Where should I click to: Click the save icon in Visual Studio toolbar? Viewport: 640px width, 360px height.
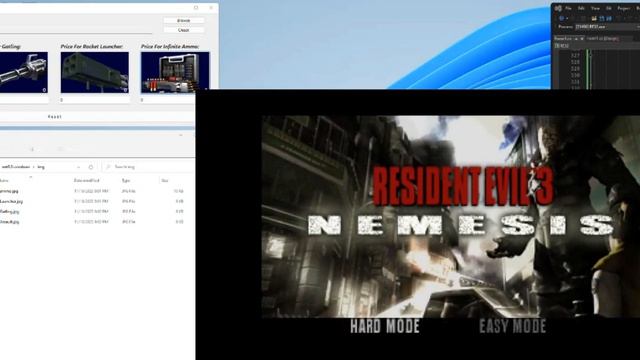pos(602,18)
